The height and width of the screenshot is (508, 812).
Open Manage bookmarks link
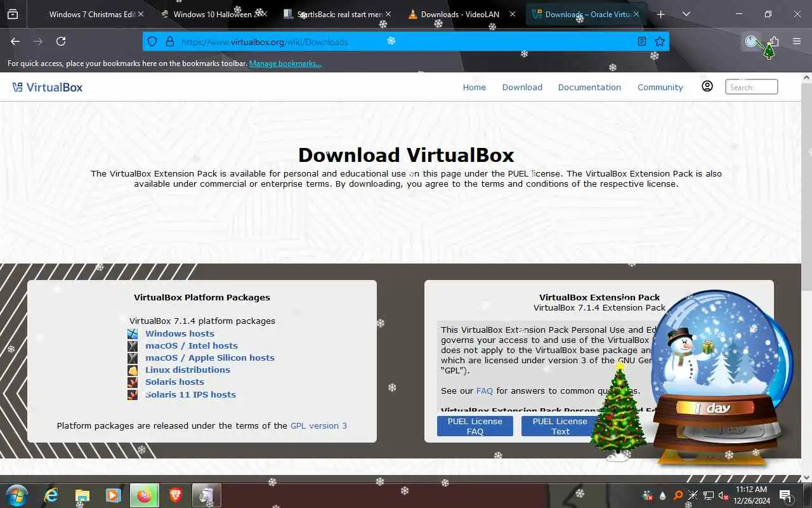[x=285, y=63]
